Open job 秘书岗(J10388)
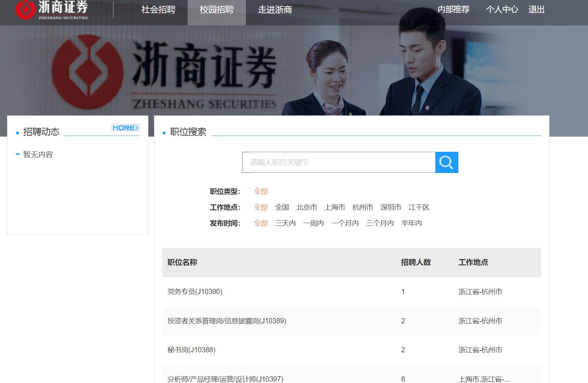Viewport: 588px width, 383px height. (x=191, y=350)
